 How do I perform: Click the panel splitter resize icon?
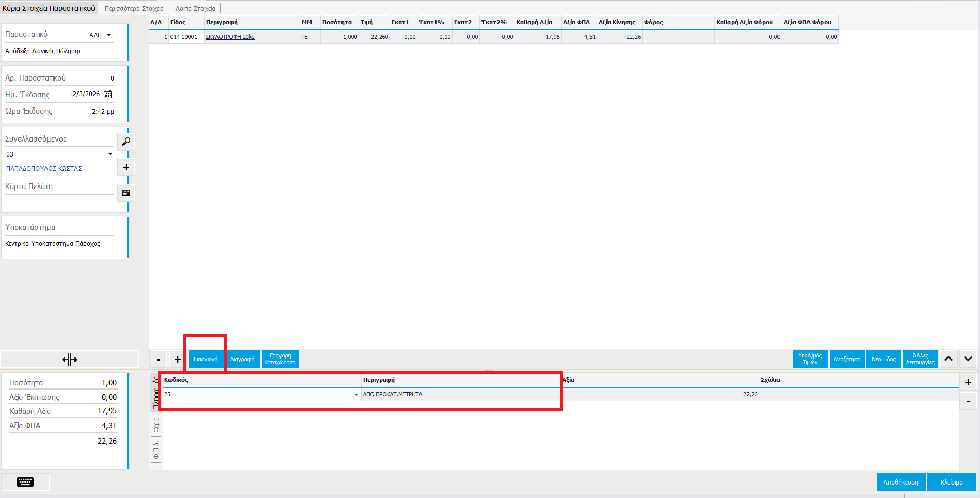click(x=70, y=360)
